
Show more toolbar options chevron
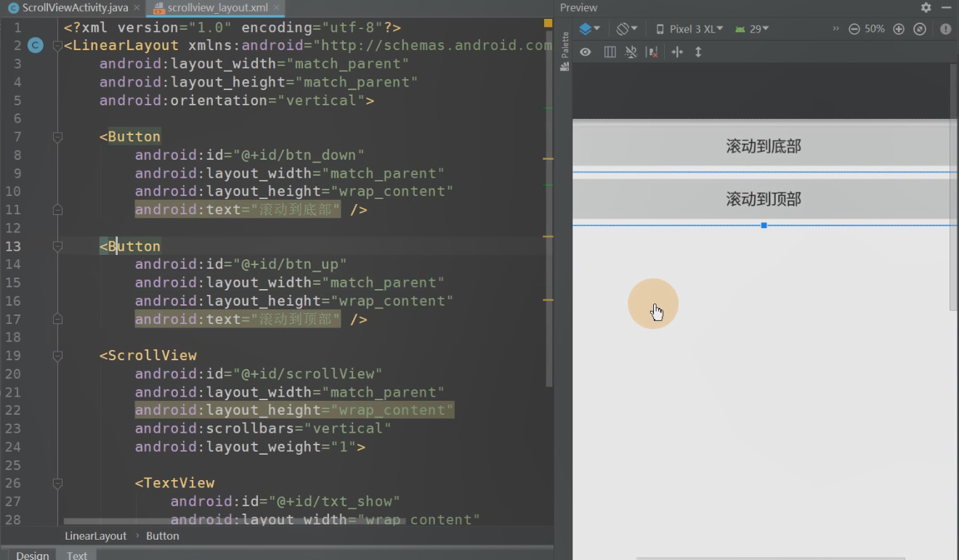835,29
